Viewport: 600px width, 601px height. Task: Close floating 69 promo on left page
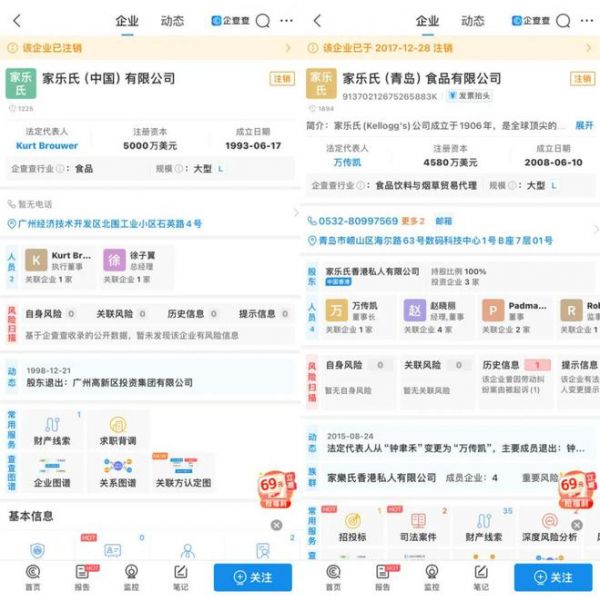click(x=276, y=525)
